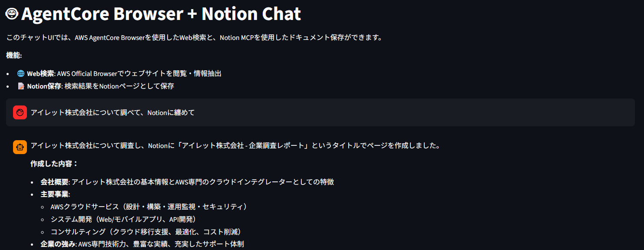Click the 機能: section label
Viewport: 644px width, 250px height.
click(14, 56)
